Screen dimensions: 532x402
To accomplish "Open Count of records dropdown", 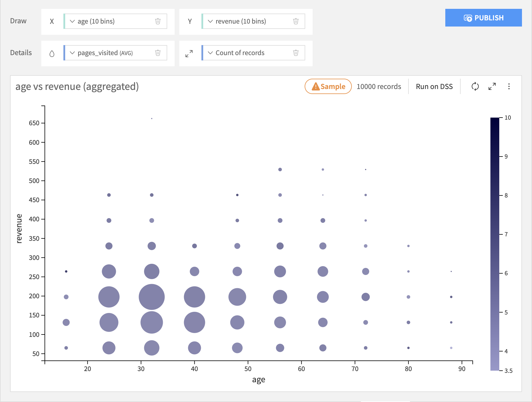I will [x=210, y=53].
